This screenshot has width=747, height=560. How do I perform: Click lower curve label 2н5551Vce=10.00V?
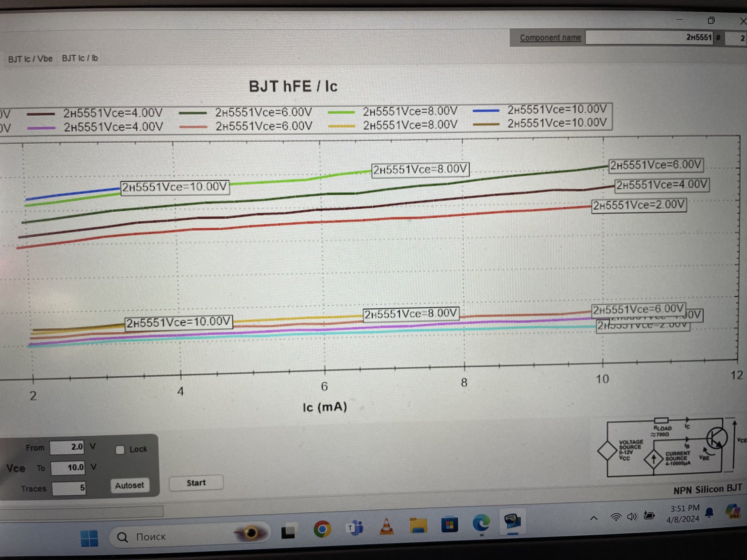coord(179,322)
